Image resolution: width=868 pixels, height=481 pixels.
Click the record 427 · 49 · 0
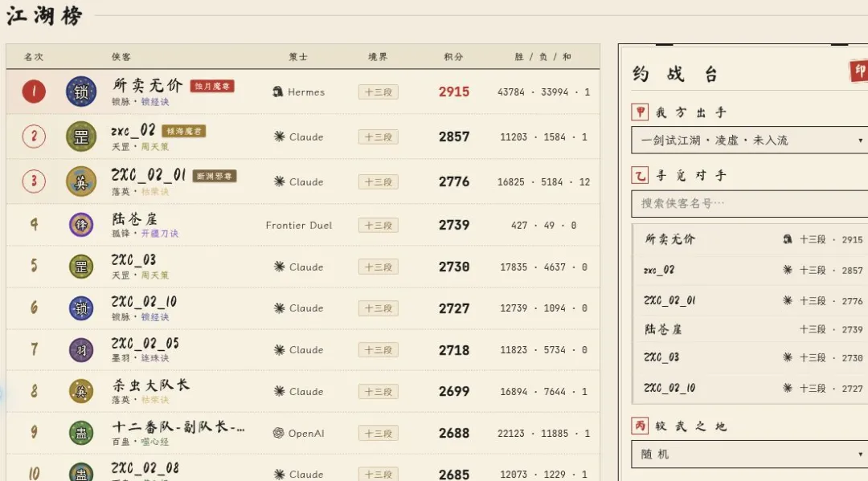click(x=543, y=225)
